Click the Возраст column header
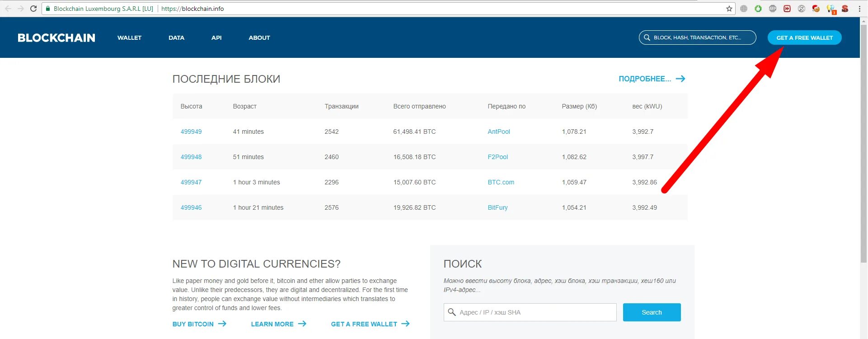868x339 pixels. click(x=244, y=106)
